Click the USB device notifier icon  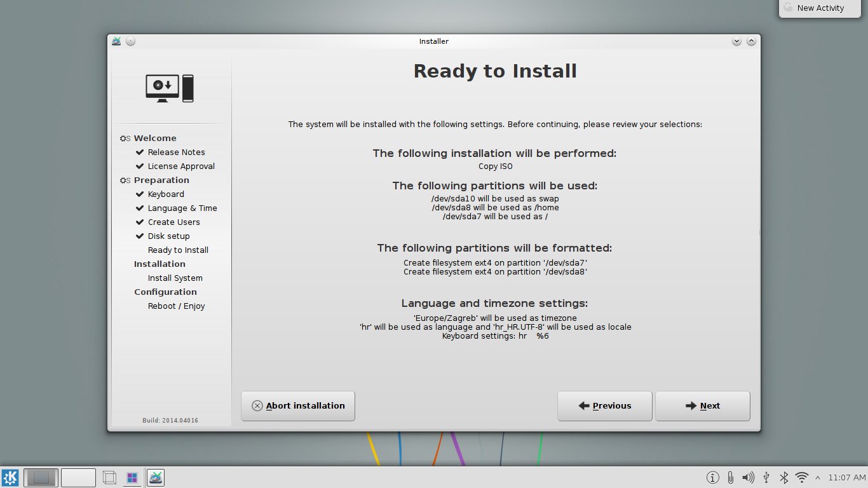[x=766, y=477]
